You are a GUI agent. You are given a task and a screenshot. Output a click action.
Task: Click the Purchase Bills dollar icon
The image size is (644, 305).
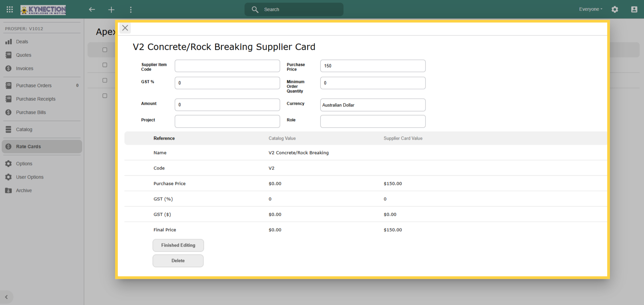9,112
